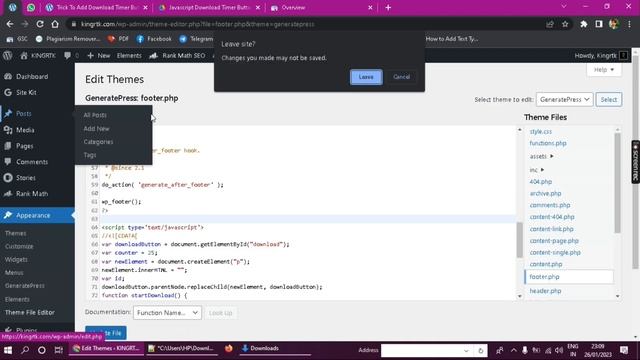Open 404.php theme file
640x360 pixels.
pos(540,182)
